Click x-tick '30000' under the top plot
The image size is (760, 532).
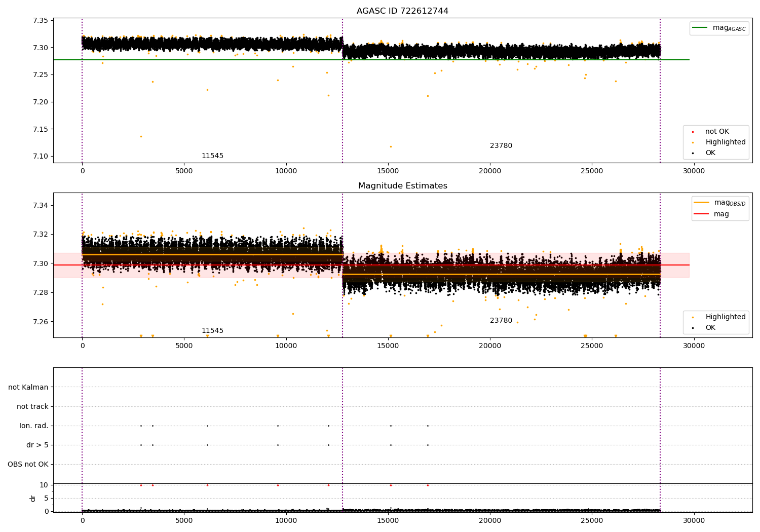coord(694,171)
